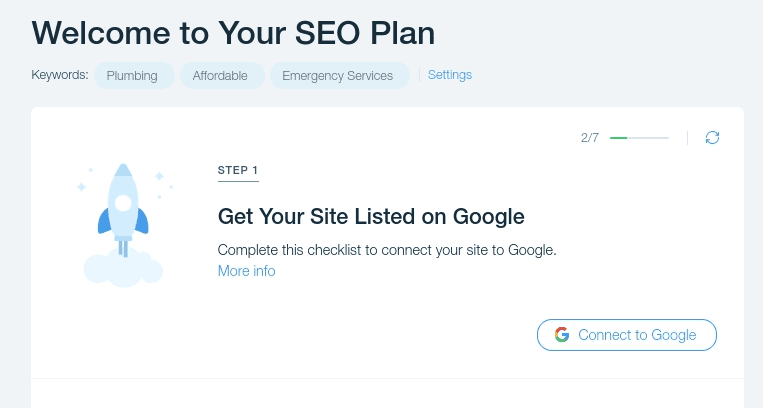763x408 pixels.
Task: Click the 2/7 step counter
Action: click(x=589, y=138)
